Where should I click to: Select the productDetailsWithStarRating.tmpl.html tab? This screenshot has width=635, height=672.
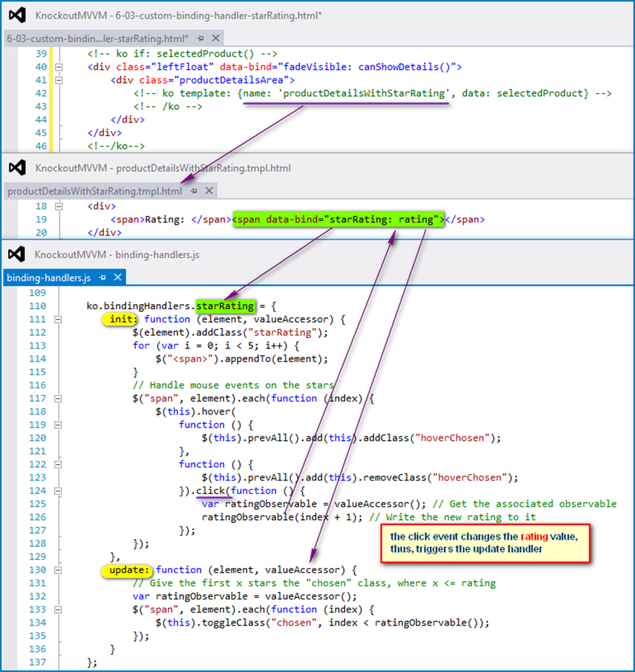click(95, 191)
